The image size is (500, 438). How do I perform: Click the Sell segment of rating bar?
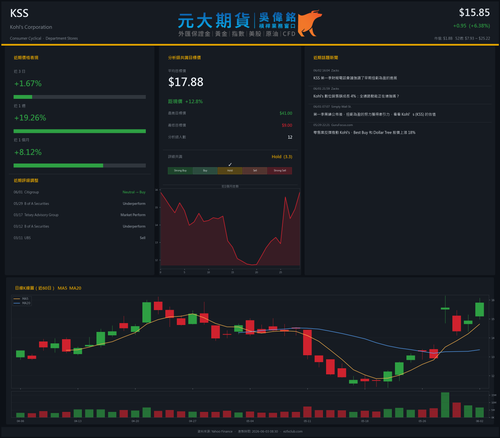point(255,171)
